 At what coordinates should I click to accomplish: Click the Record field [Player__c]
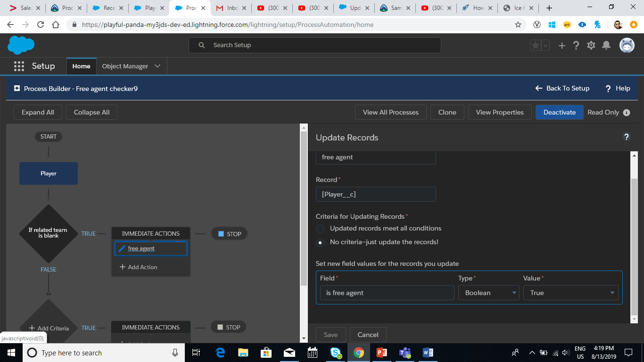point(376,194)
